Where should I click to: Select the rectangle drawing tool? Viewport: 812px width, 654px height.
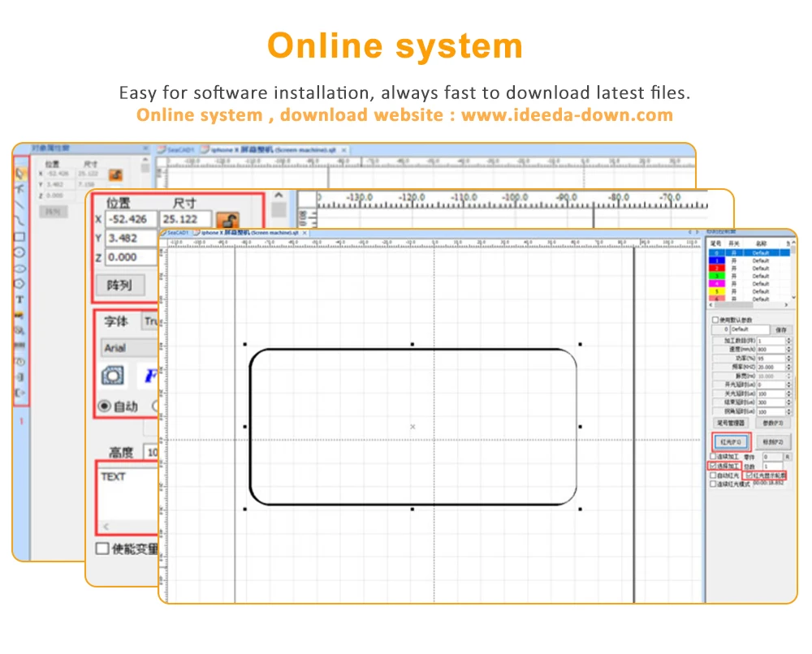19,237
